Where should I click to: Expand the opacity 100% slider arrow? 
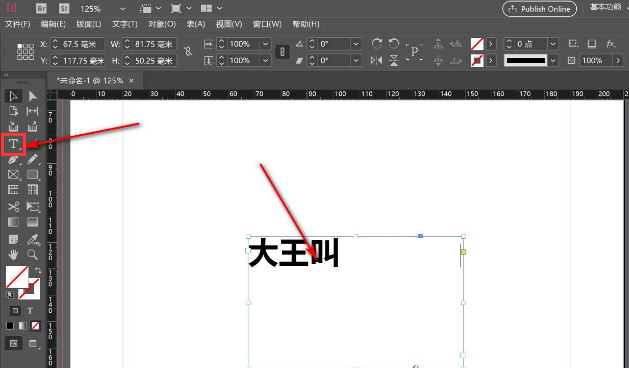tap(618, 61)
